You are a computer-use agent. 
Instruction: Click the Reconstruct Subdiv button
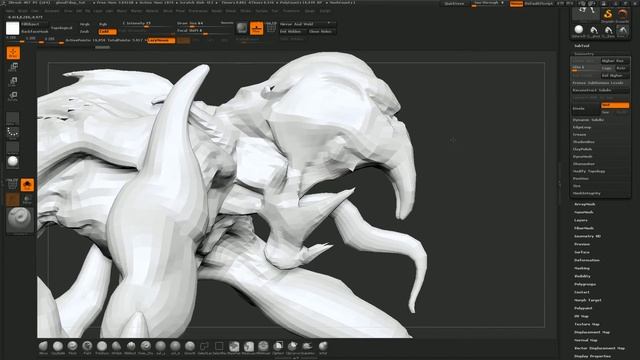[600, 90]
